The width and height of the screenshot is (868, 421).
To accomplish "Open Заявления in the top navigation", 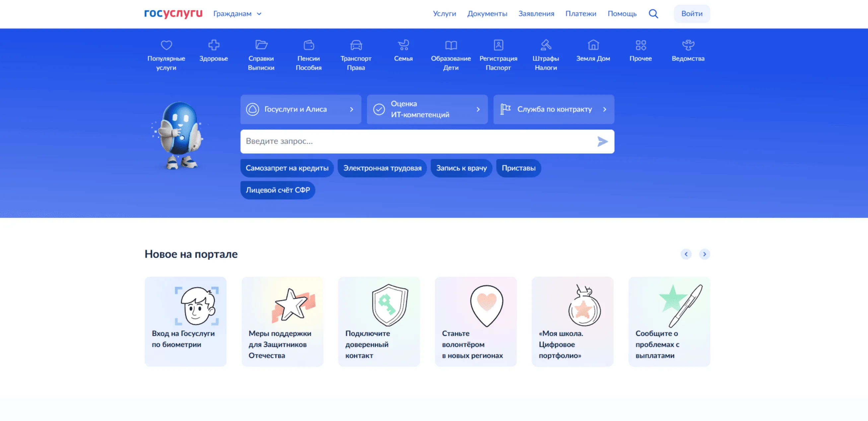I will coord(536,14).
